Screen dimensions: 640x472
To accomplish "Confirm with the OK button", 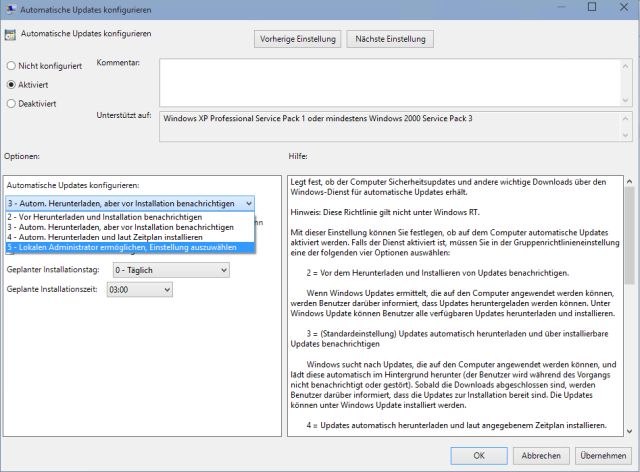I will 479,455.
